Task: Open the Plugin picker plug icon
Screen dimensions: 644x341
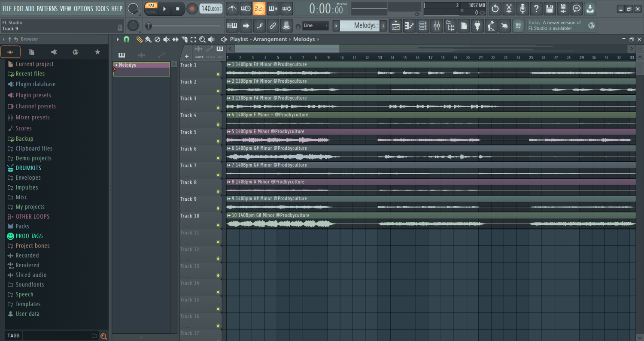Action: tap(477, 26)
